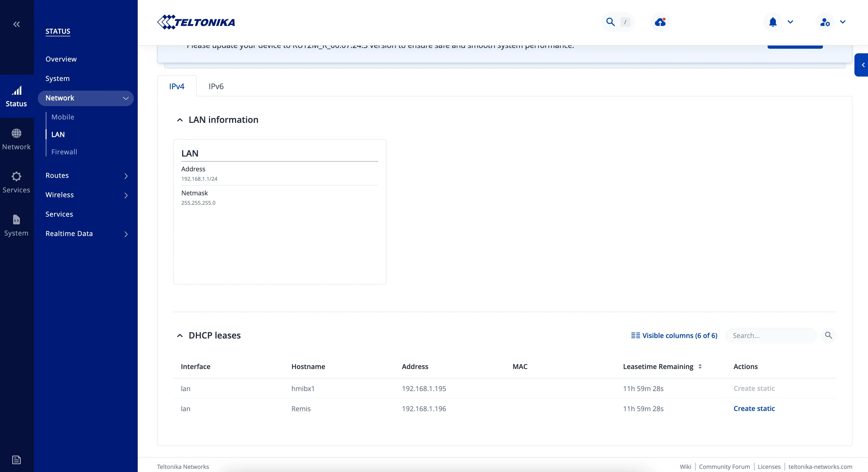Click the Visible columns list icon
868x472 pixels.
(635, 335)
